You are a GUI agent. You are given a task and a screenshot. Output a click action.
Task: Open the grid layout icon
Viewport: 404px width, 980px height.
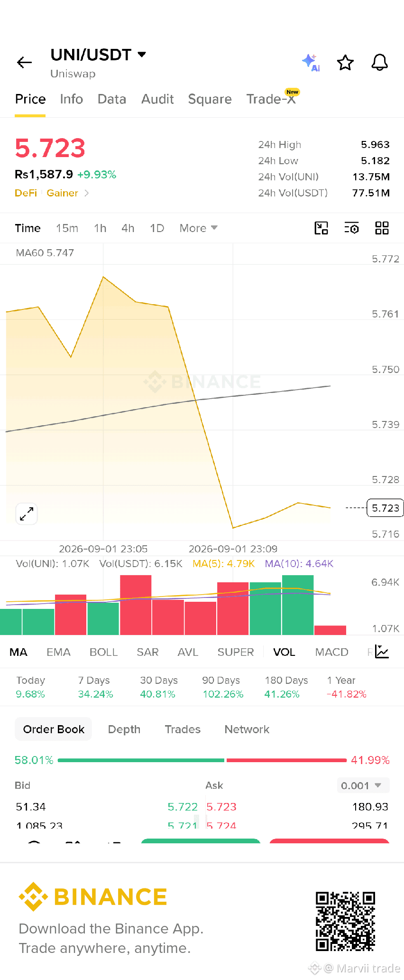382,228
